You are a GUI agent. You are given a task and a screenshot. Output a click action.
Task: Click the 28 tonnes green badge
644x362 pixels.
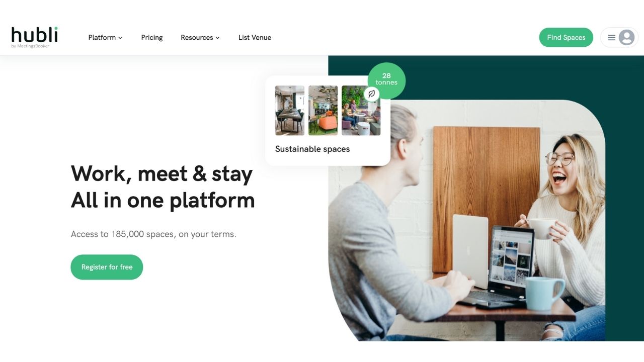386,79
